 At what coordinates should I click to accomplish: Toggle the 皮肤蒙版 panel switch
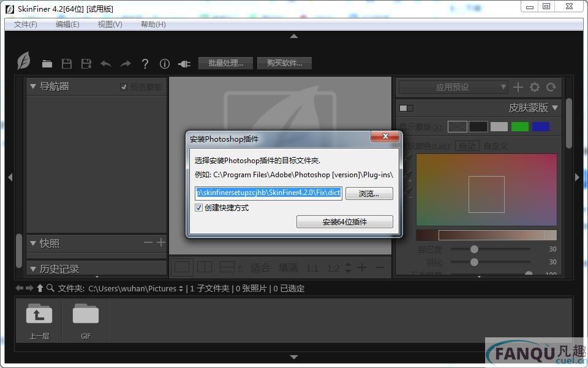click(x=406, y=108)
